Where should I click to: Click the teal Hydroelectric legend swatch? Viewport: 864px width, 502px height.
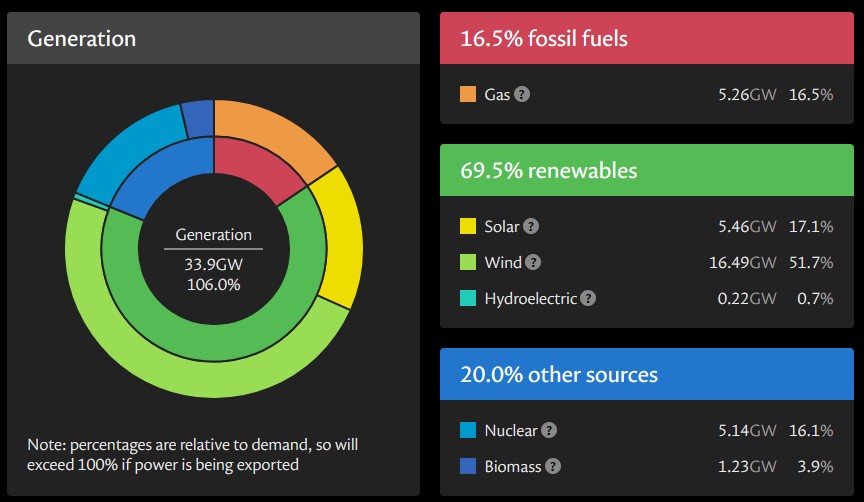tap(468, 298)
